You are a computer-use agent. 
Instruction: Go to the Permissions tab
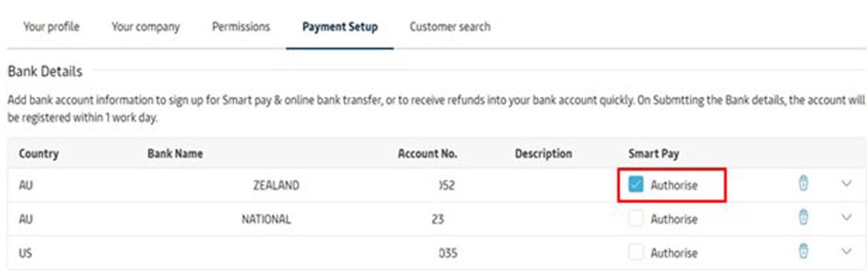pyautogui.click(x=241, y=27)
